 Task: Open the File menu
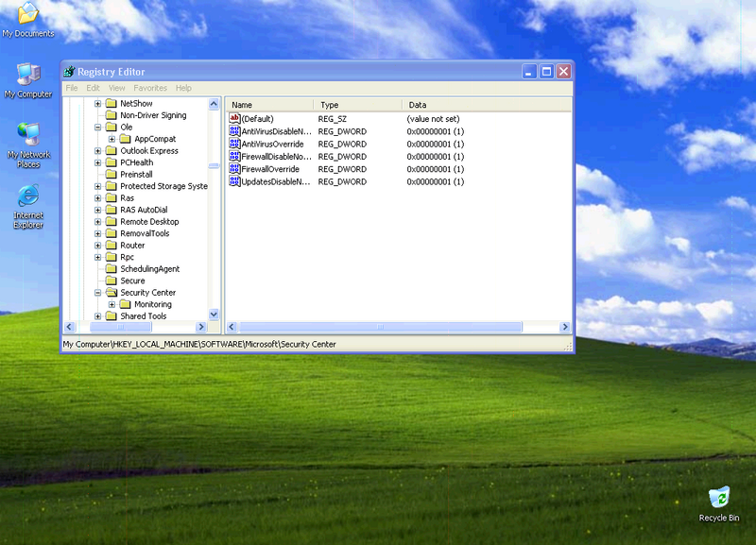pyautogui.click(x=72, y=88)
